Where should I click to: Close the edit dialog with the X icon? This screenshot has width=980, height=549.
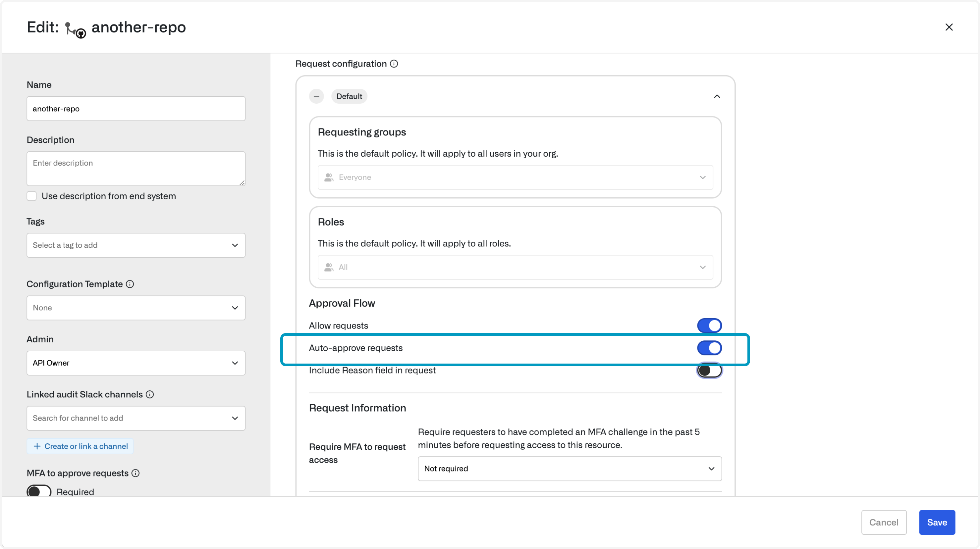click(x=949, y=27)
